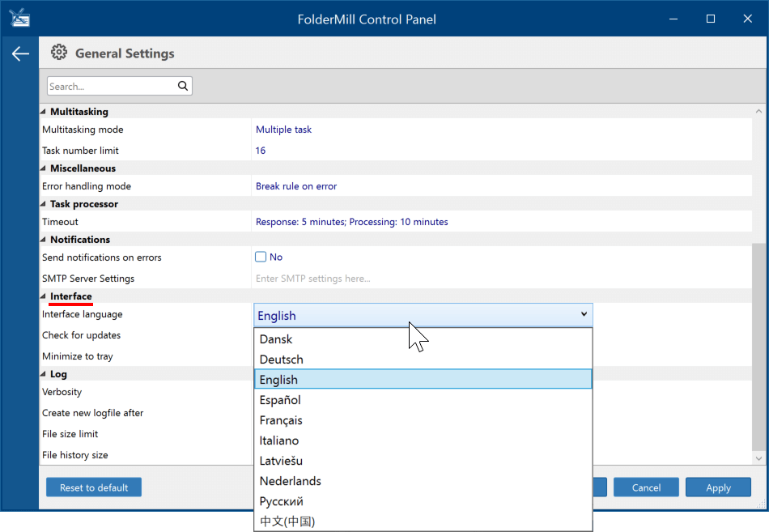Click the General Settings gear icon

click(x=59, y=52)
